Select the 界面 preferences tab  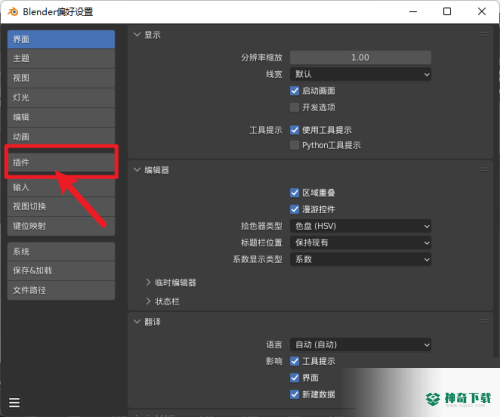pyautogui.click(x=61, y=39)
